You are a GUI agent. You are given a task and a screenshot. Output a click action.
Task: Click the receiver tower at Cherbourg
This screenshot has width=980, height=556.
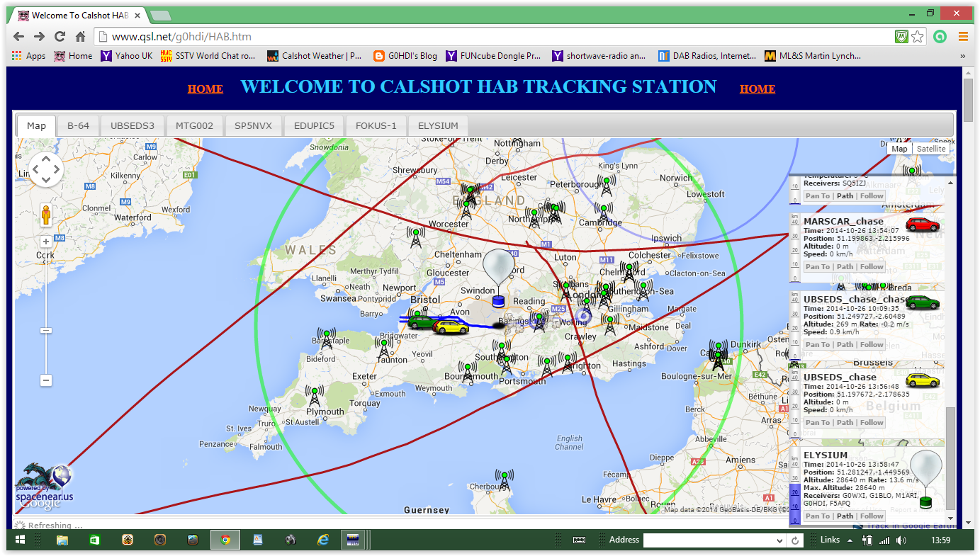coord(505,480)
